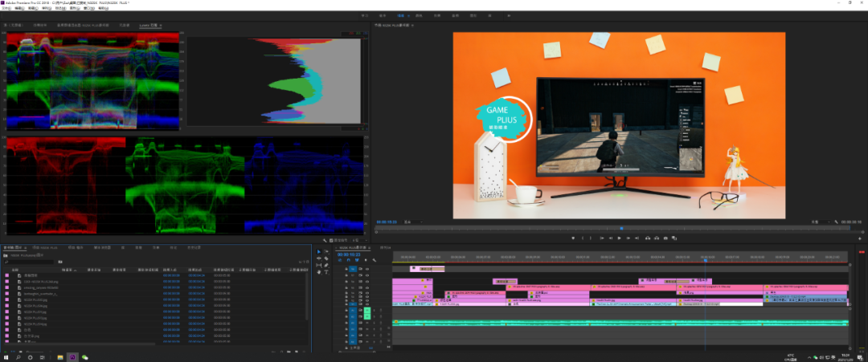This screenshot has height=362, width=868.
Task: Switch to 音频剪辑混合器 panel tab
Action: pyautogui.click(x=83, y=26)
